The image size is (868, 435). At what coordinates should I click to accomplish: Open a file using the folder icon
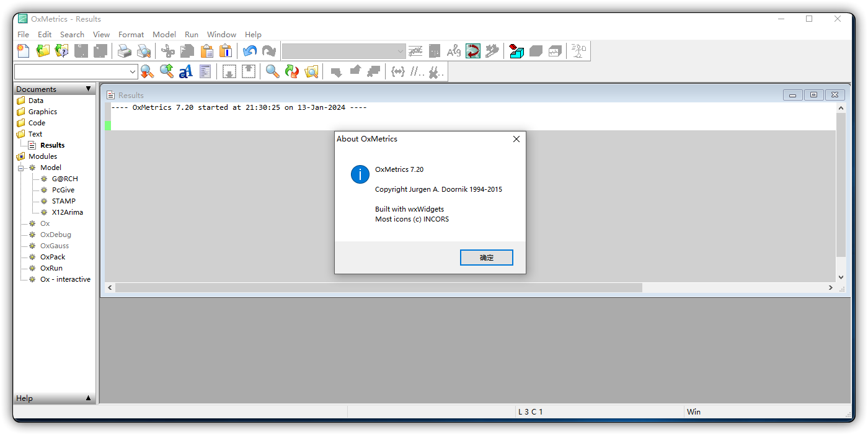(x=43, y=51)
